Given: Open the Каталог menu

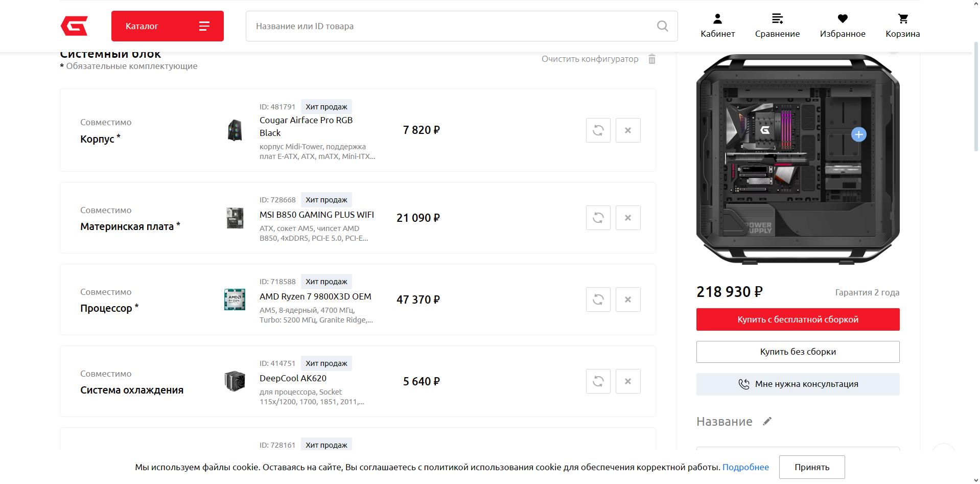Looking at the screenshot, I should tap(168, 26).
